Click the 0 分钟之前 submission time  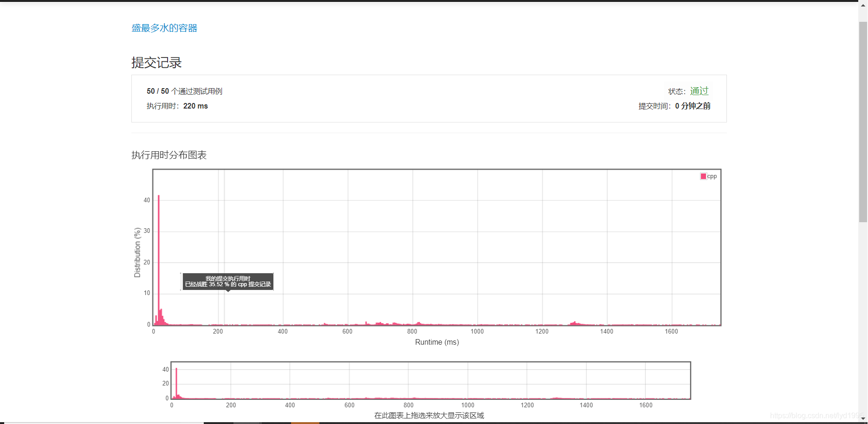tap(693, 106)
